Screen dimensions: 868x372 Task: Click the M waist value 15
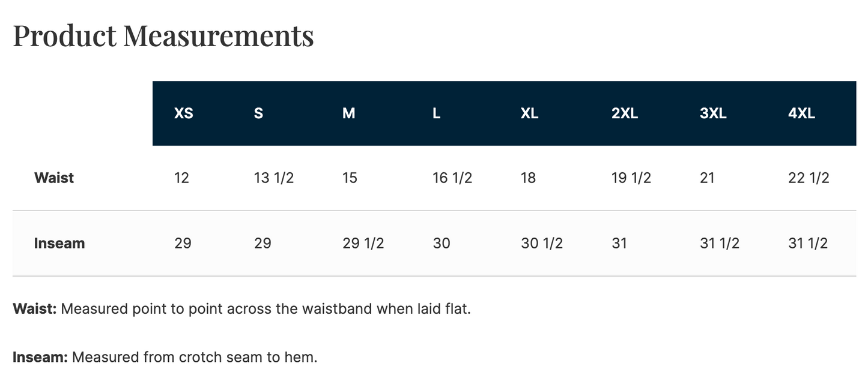[x=349, y=178]
